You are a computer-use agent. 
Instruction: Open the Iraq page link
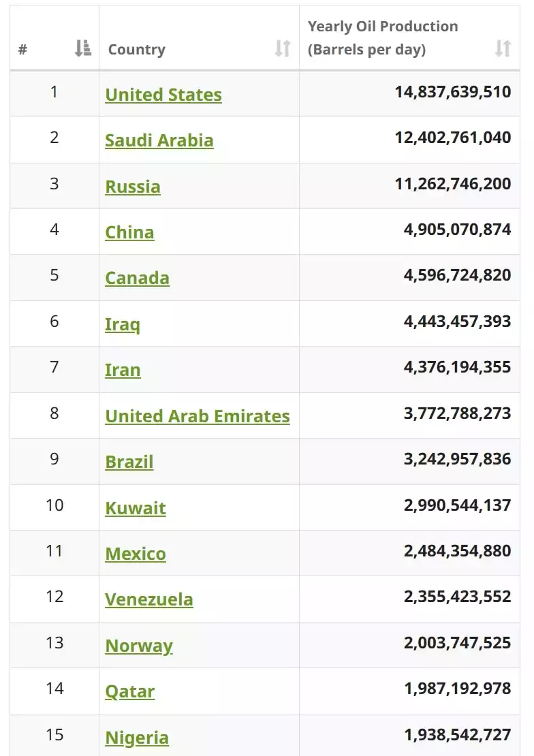click(x=123, y=324)
